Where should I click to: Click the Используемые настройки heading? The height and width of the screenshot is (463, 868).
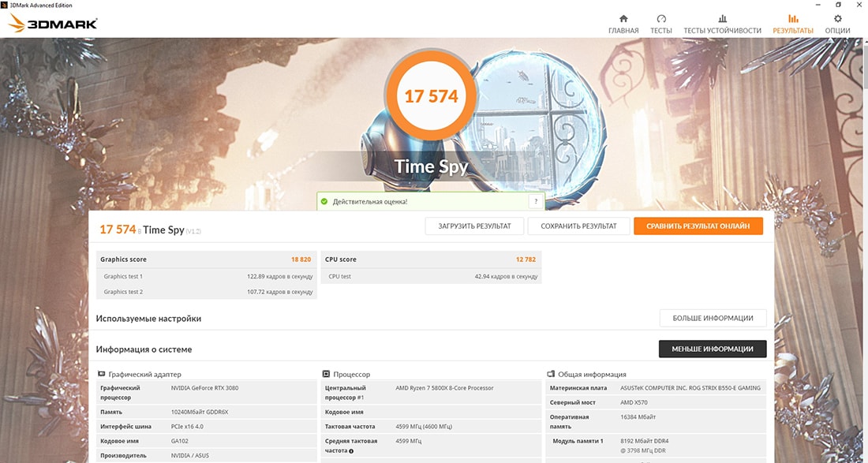coord(148,319)
